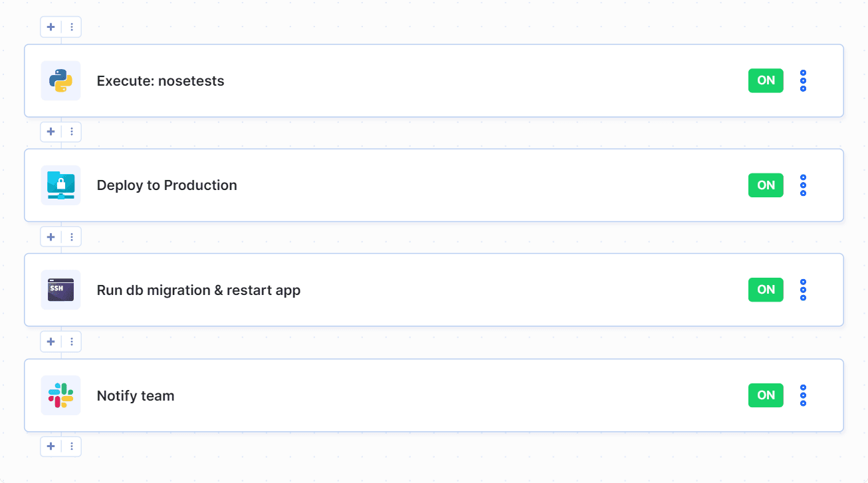Image resolution: width=868 pixels, height=483 pixels.
Task: Add a step between Run db migration and Notify team
Action: 51,341
